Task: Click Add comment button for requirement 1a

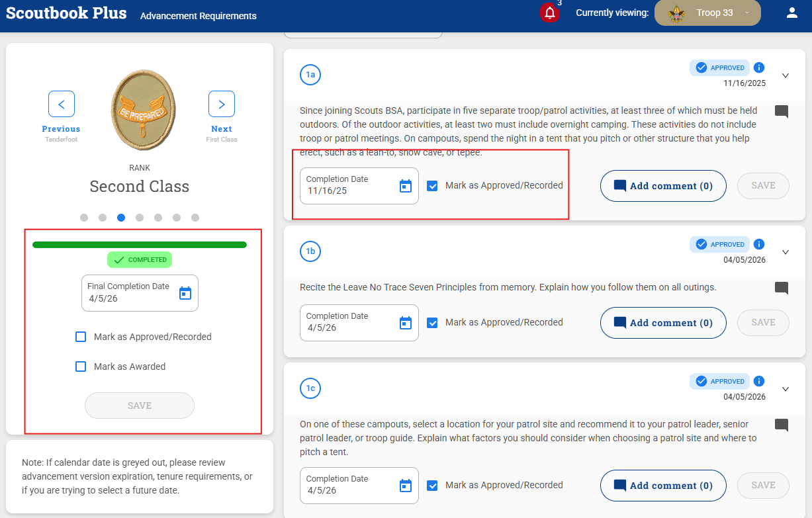Action: pyautogui.click(x=663, y=186)
